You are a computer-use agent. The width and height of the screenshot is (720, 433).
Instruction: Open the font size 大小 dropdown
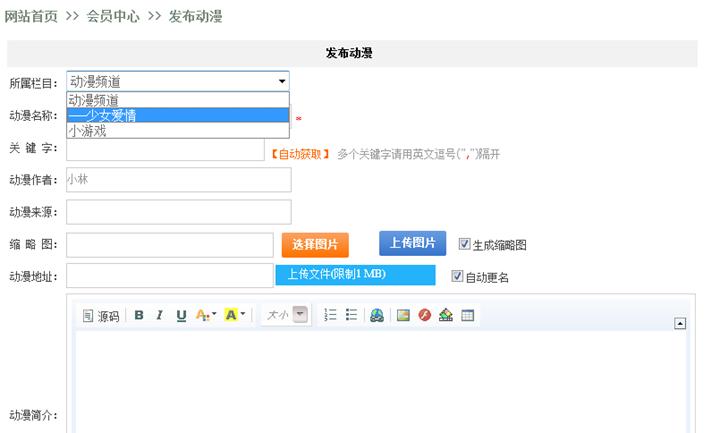286,315
